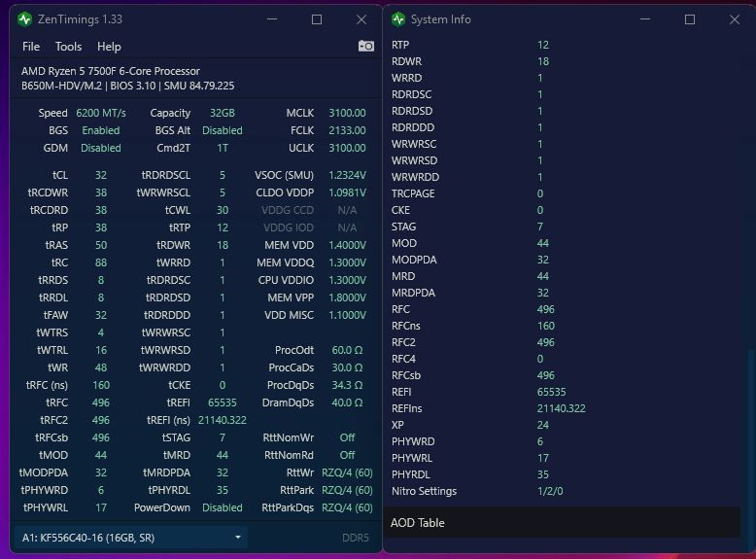Close the ZenTimings window
The height and width of the screenshot is (559, 756).
point(361,19)
